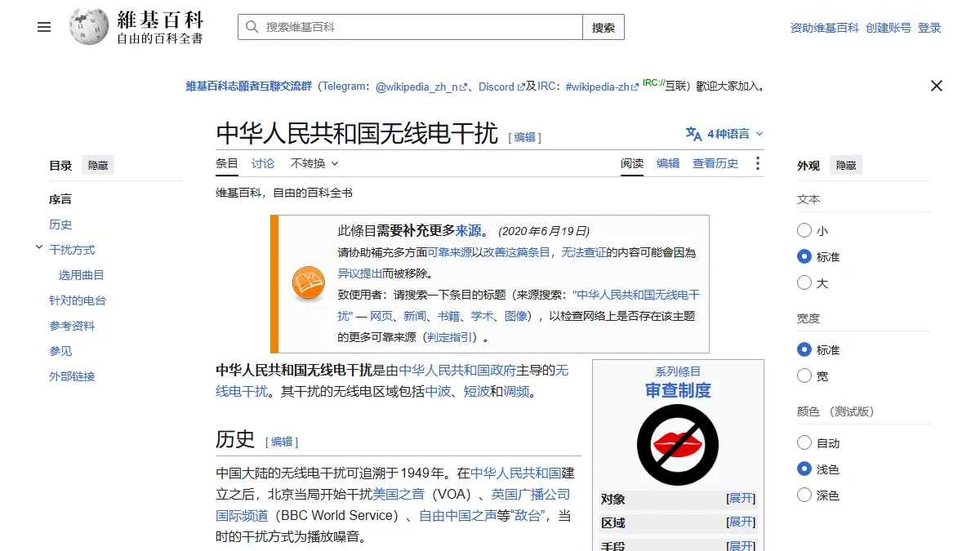Open the 敌台 link

point(529,515)
